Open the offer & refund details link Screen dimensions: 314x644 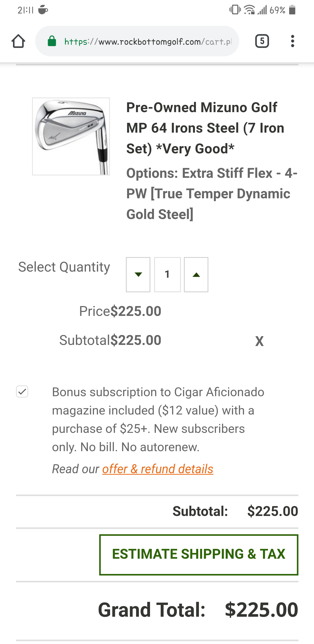158,469
